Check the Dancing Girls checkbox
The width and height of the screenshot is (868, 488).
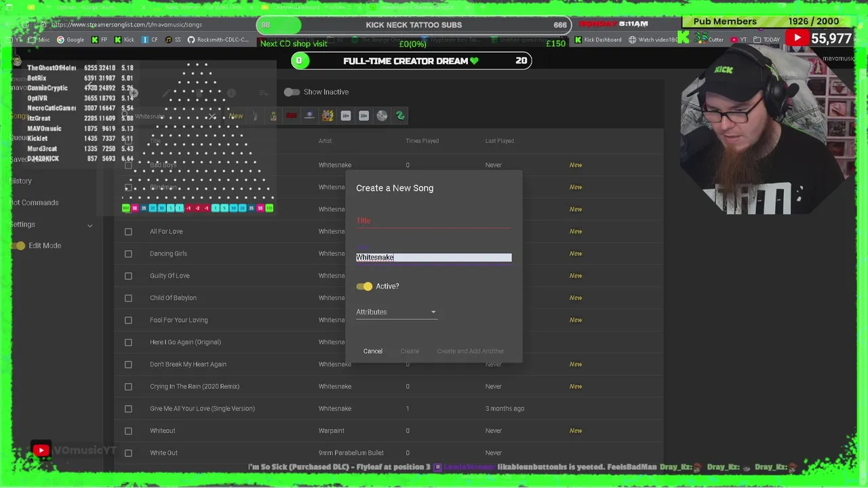[128, 253]
